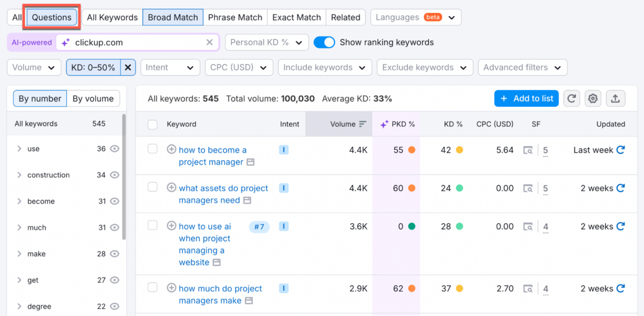Click the #7 ranking badge
Viewport: 644px width, 316px height.
coord(259,227)
